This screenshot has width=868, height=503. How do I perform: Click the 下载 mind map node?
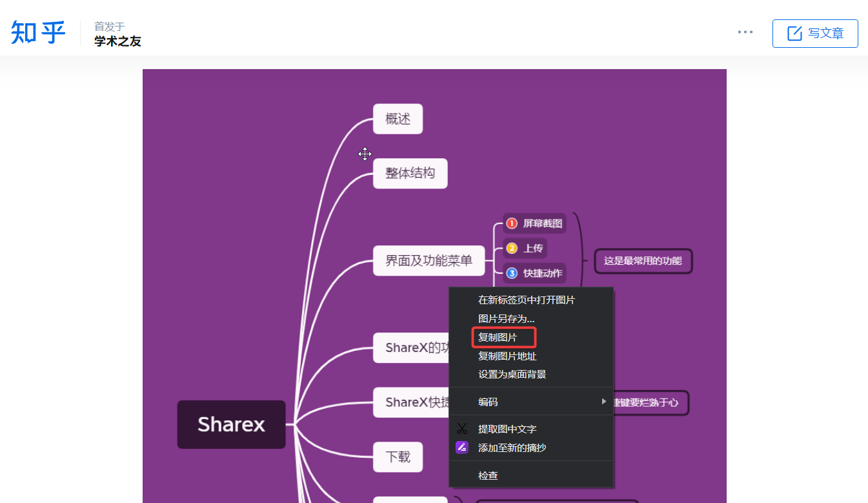point(398,457)
